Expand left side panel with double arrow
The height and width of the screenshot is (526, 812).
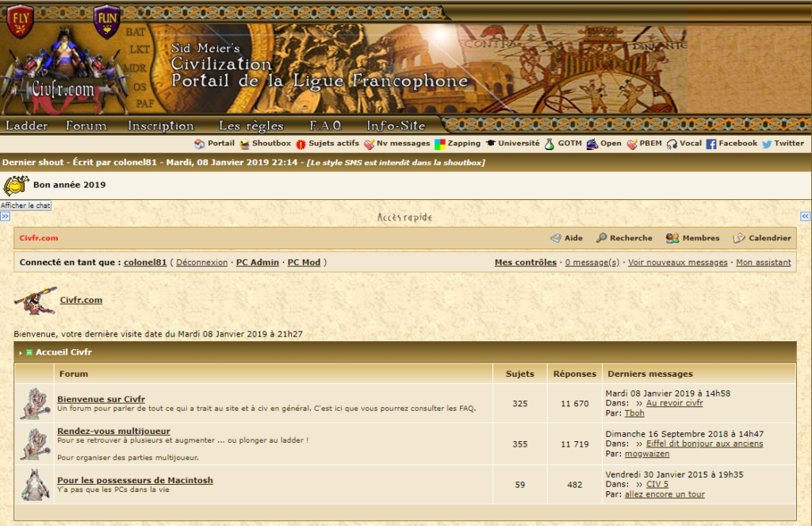coord(6,216)
